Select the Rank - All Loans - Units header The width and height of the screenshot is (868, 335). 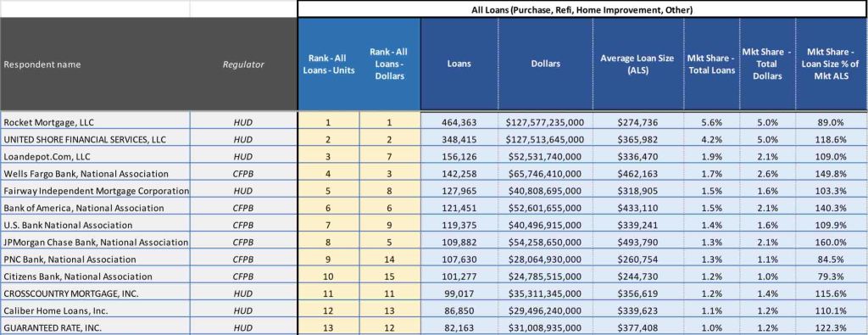(329, 64)
